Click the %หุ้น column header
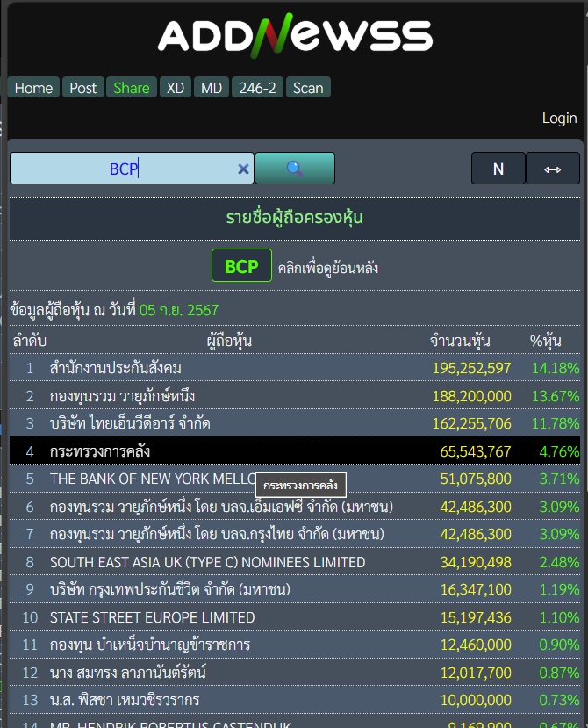This screenshot has height=728, width=588. [546, 341]
